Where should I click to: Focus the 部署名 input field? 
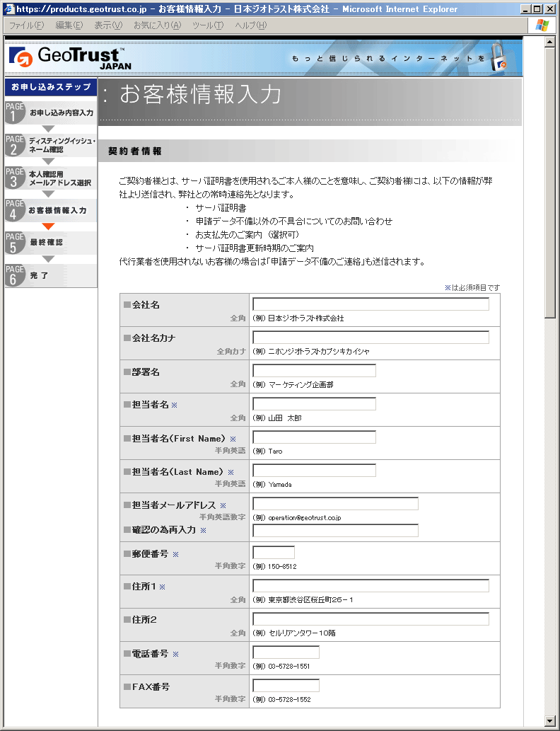(314, 371)
